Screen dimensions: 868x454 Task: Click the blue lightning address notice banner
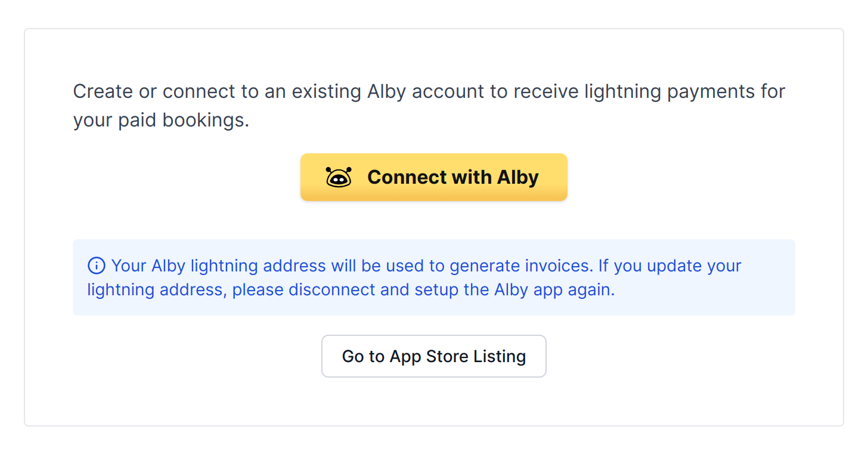[433, 277]
